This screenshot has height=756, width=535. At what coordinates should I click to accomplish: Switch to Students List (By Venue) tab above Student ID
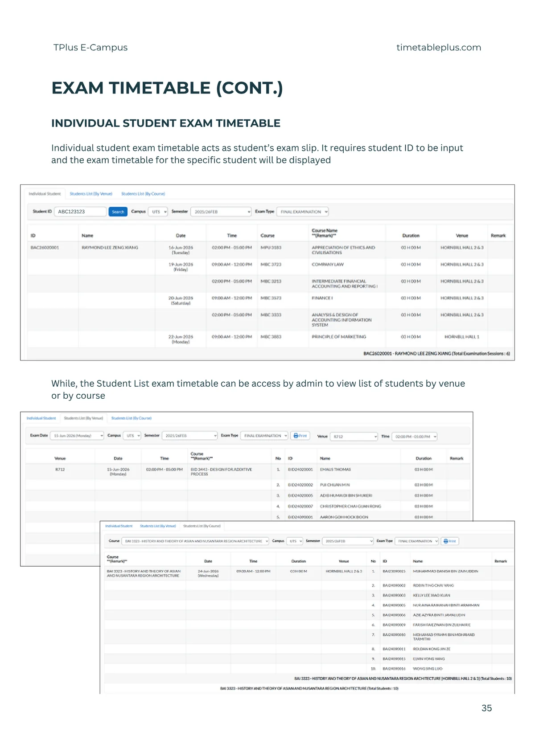[x=91, y=194]
